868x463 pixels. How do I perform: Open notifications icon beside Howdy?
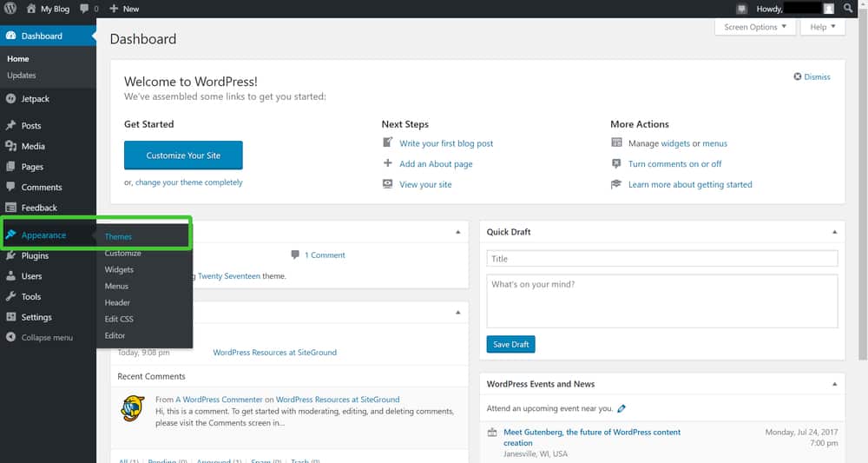742,9
